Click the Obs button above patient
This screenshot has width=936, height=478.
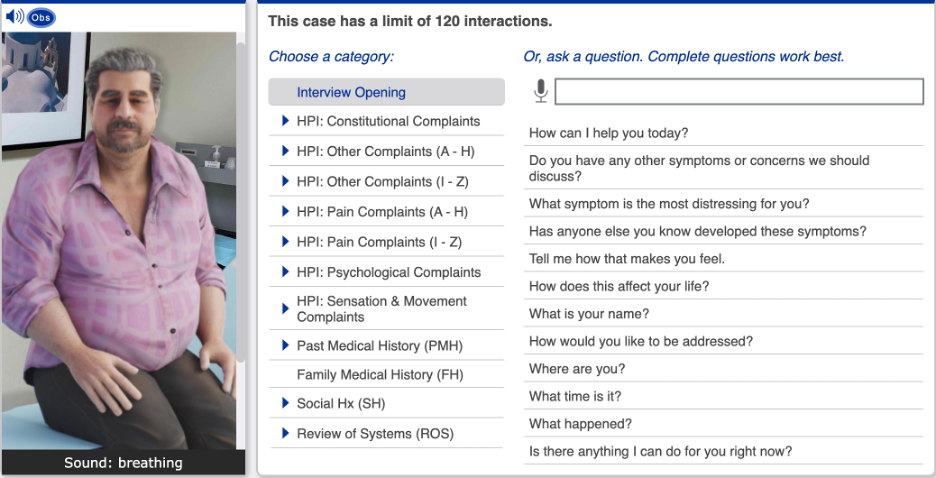tap(41, 18)
